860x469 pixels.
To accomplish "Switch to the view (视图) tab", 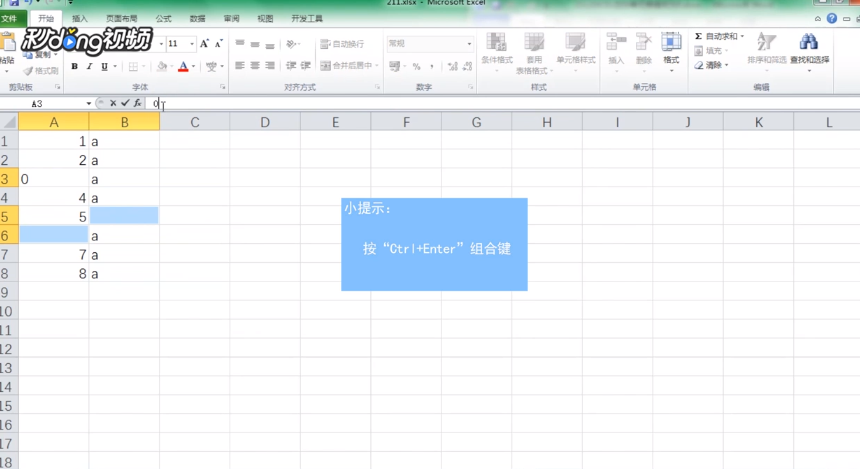I will click(265, 19).
